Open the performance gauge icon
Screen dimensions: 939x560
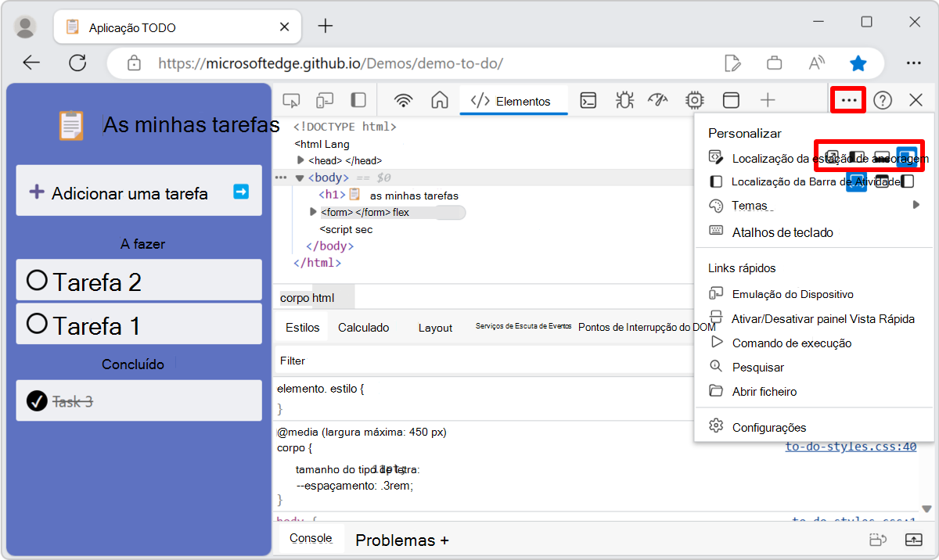[657, 100]
